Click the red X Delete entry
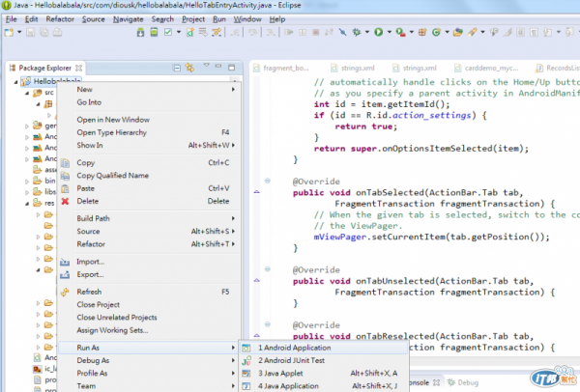This screenshot has width=580, height=392. (150, 202)
